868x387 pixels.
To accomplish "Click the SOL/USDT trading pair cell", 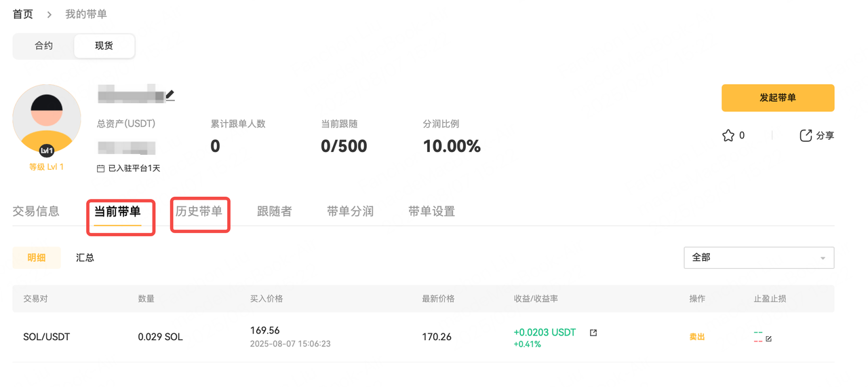I will tap(47, 337).
